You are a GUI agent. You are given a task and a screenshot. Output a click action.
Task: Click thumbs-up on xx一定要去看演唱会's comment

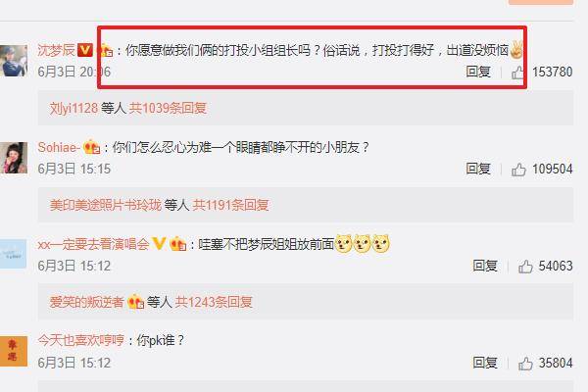pos(525,267)
